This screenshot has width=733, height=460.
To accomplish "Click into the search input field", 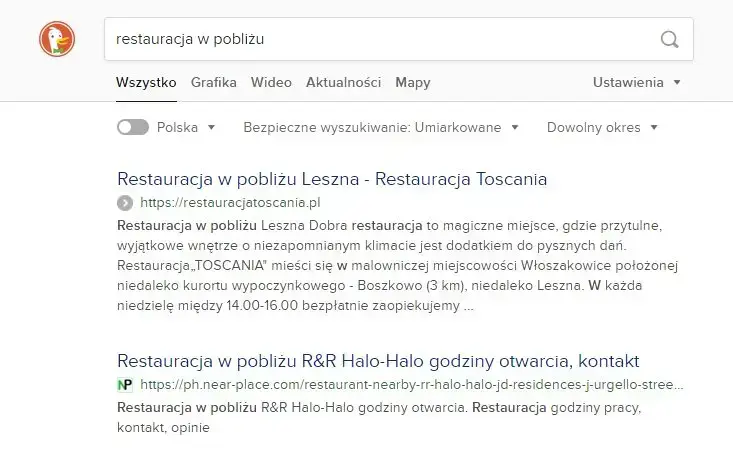I will tap(380, 40).
